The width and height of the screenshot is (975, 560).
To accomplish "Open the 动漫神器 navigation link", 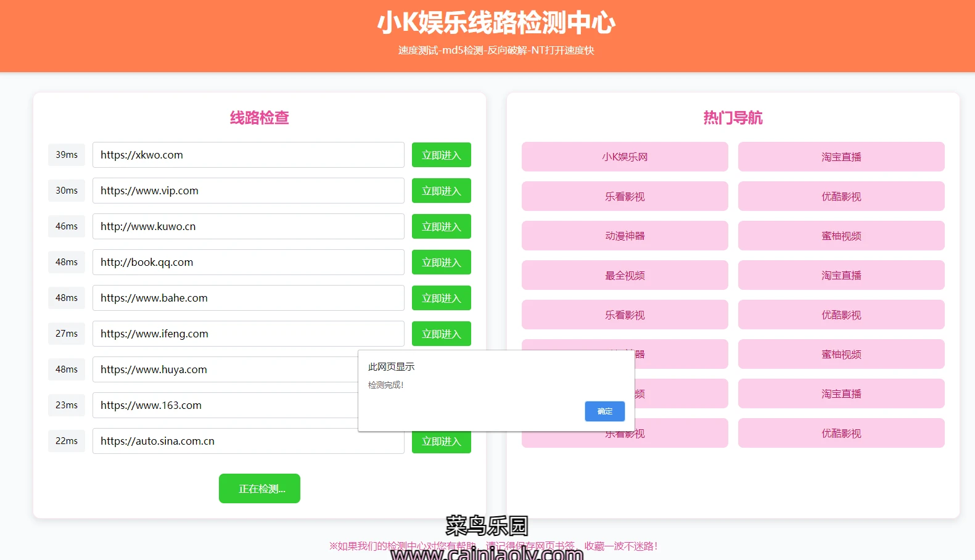I will point(625,236).
